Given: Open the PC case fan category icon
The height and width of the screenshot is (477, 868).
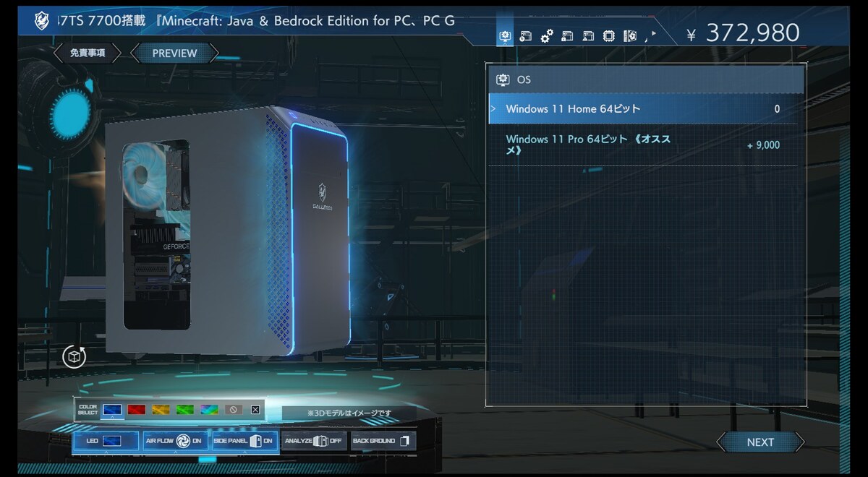Looking at the screenshot, I should 630,35.
